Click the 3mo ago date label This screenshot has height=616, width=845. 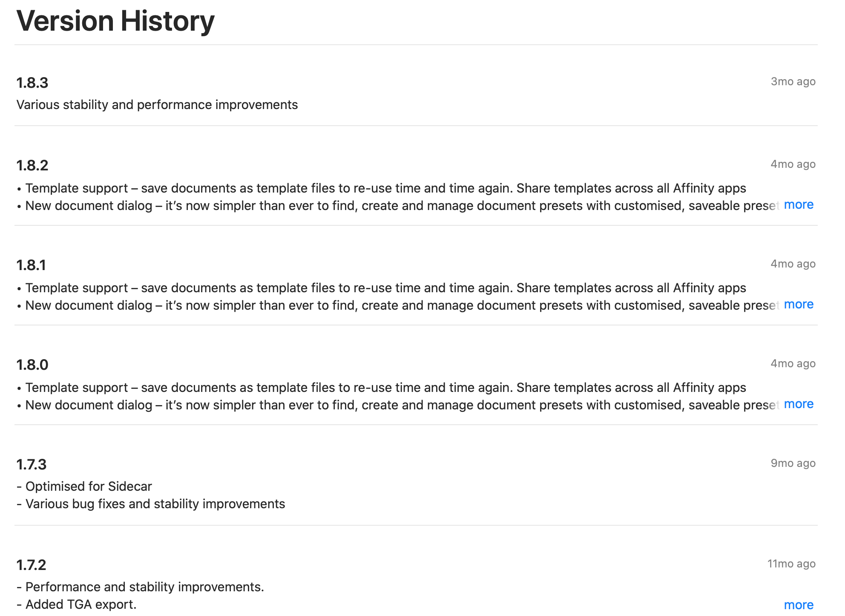pyautogui.click(x=793, y=81)
